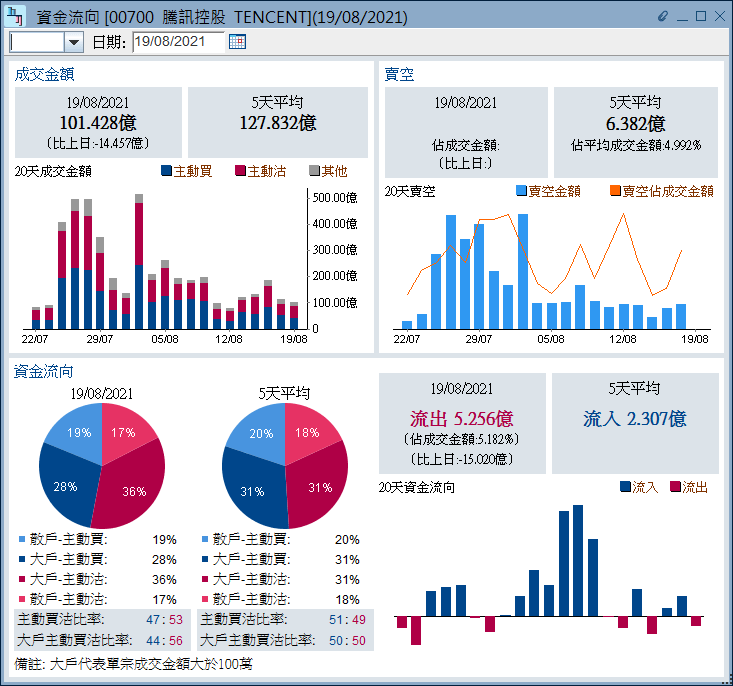The image size is (733, 686).
Task: Click the grey 其他 legend swatch
Action: tap(314, 171)
